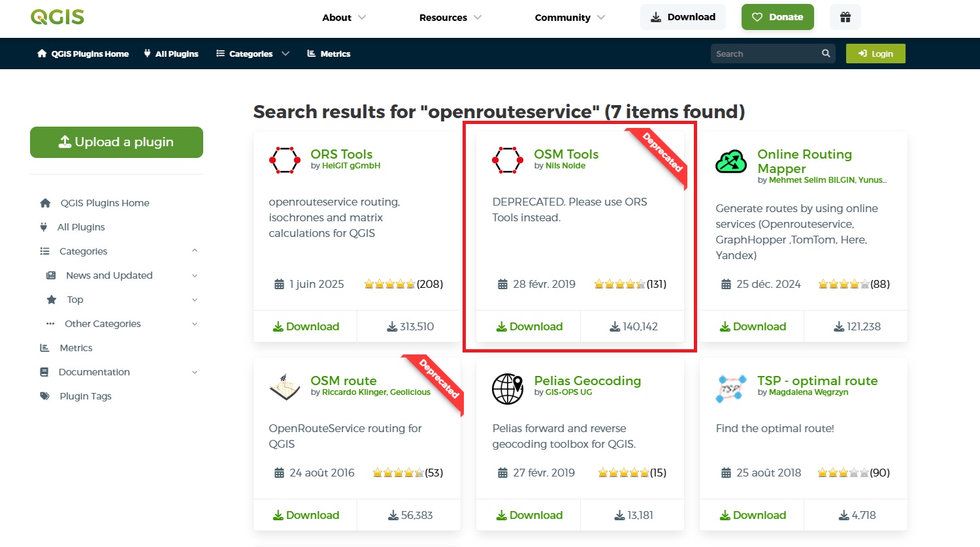
Task: Click the Plugin Tags tag icon
Action: pos(44,396)
